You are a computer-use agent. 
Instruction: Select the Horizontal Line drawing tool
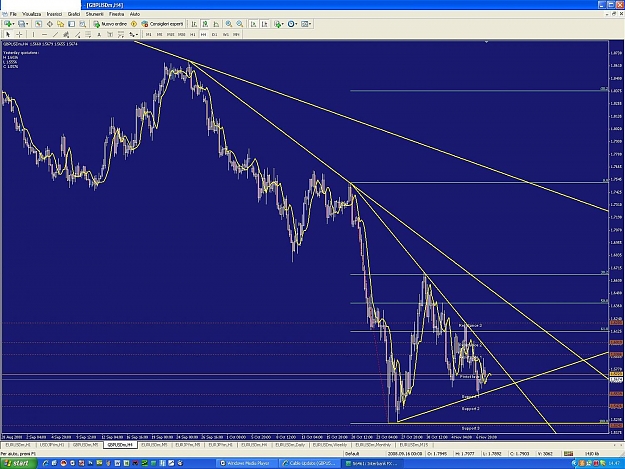click(44, 35)
